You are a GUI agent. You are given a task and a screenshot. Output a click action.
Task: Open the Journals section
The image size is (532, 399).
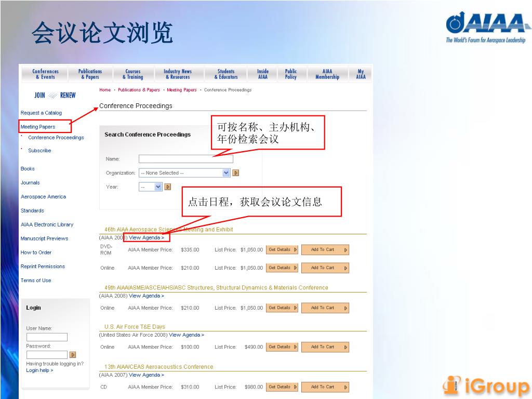[x=30, y=182]
